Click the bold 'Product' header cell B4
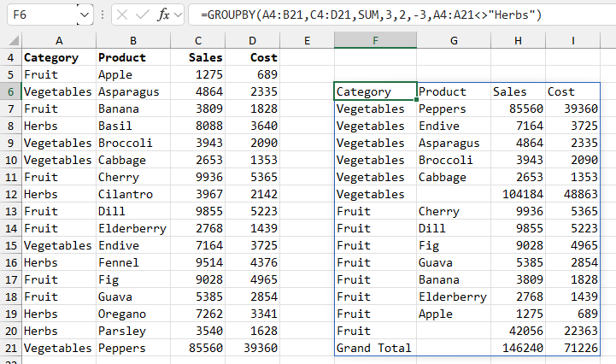Viewport: 616px width, 364px height. tap(133, 58)
